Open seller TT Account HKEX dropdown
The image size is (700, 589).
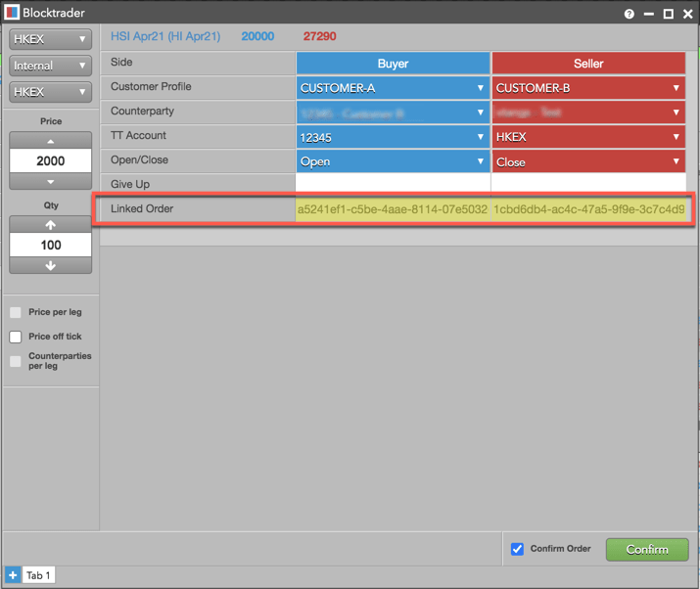pos(588,137)
